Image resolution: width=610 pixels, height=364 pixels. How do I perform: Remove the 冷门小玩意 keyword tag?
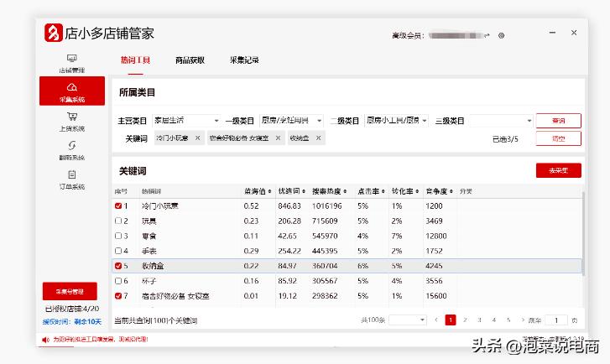[x=198, y=138]
